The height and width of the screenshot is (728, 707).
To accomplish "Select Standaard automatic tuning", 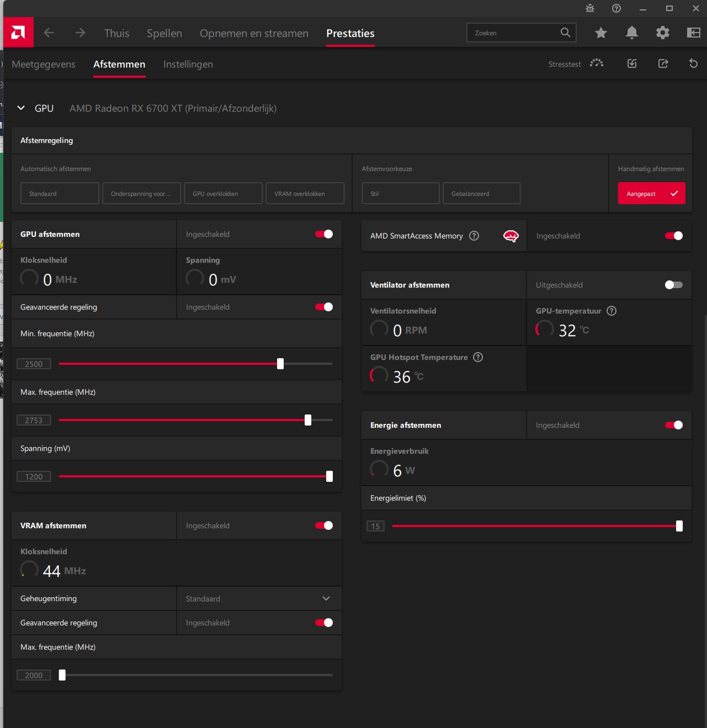I will (60, 193).
